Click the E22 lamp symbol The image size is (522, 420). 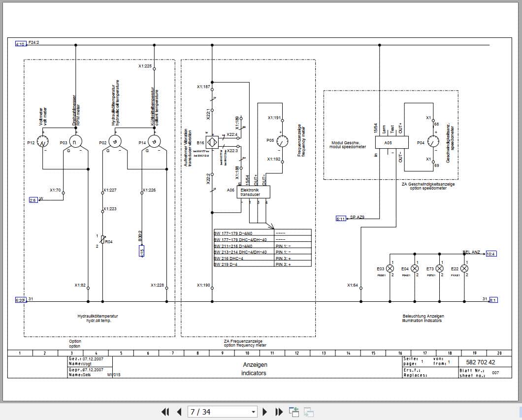pos(464,268)
